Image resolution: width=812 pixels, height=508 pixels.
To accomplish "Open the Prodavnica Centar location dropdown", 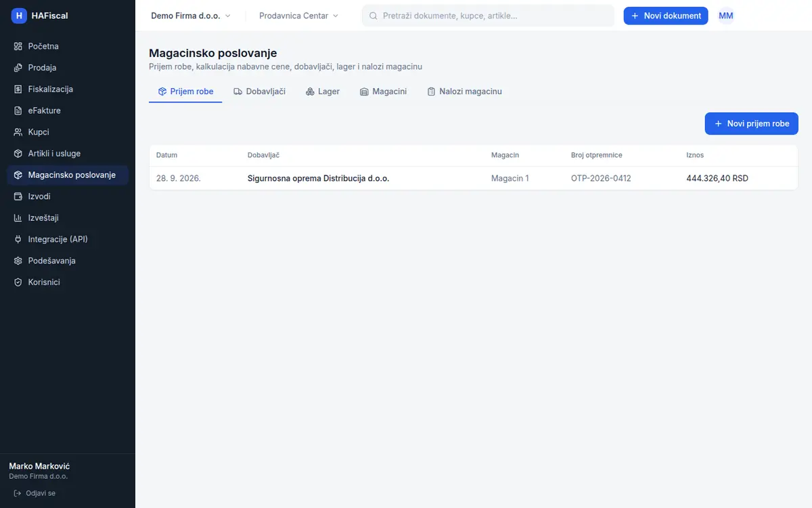I will pyautogui.click(x=298, y=16).
